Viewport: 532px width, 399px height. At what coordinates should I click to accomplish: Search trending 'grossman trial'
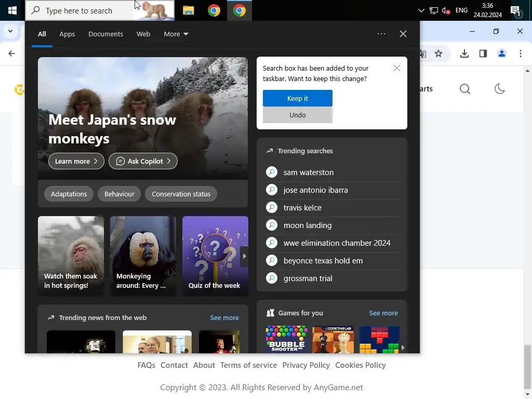(332, 278)
